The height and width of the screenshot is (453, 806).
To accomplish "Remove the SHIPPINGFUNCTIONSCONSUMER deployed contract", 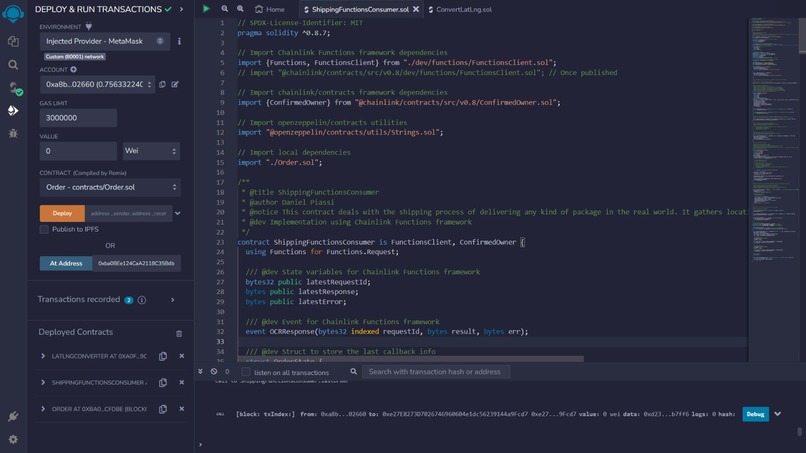I will tap(181, 383).
